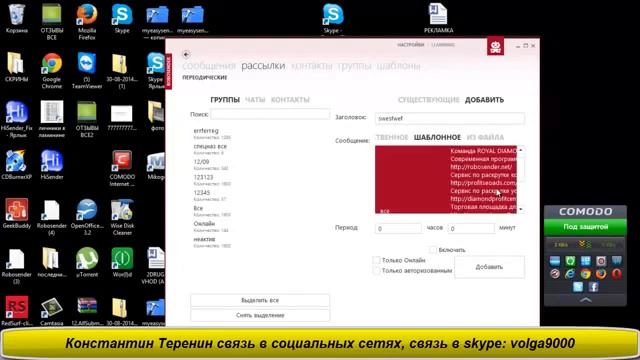The image size is (640, 360).
Task: Click the Выделить все button
Action: [x=260, y=300]
